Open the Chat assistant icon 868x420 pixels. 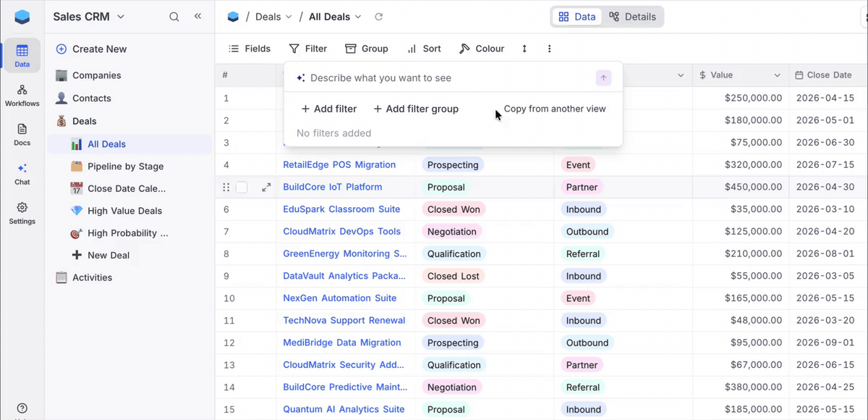pyautogui.click(x=22, y=173)
